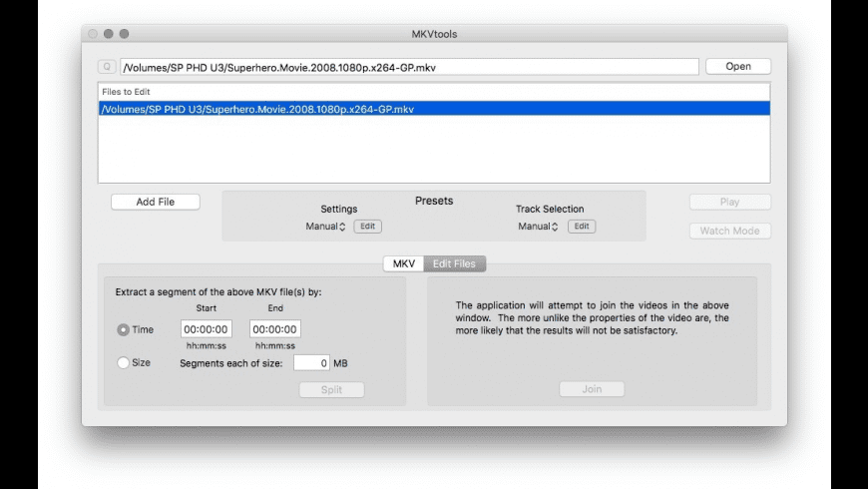Click the magnifier icon beside the path field
The height and width of the screenshot is (489, 868).
tap(107, 67)
